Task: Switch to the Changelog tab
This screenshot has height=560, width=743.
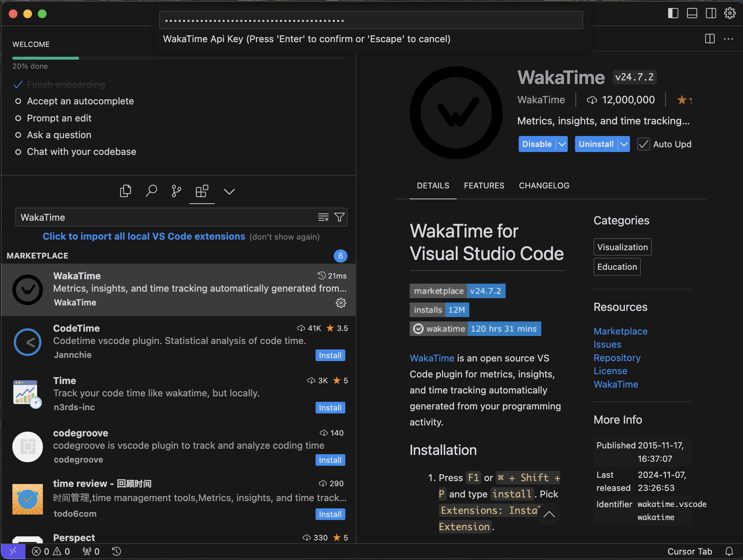Action: coord(544,185)
